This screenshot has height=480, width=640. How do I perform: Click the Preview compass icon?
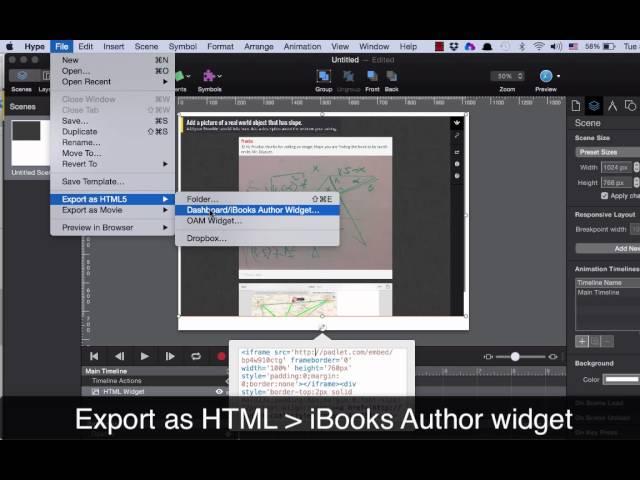pyautogui.click(x=546, y=76)
